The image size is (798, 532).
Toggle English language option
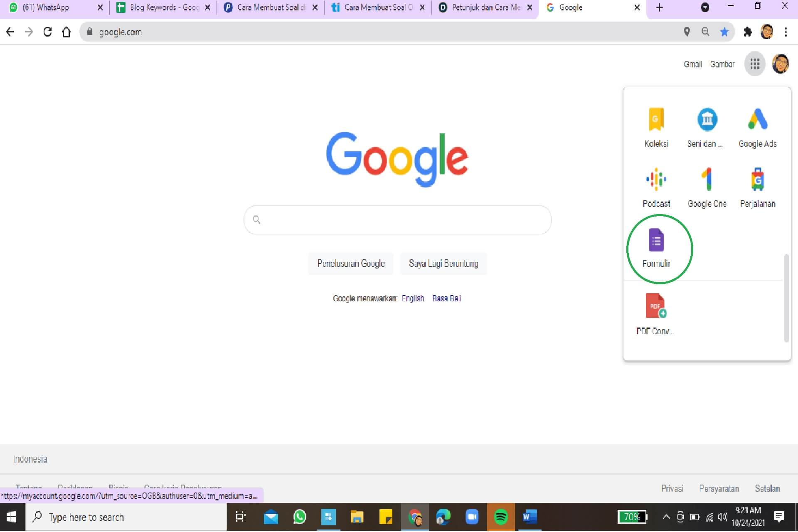click(x=413, y=298)
